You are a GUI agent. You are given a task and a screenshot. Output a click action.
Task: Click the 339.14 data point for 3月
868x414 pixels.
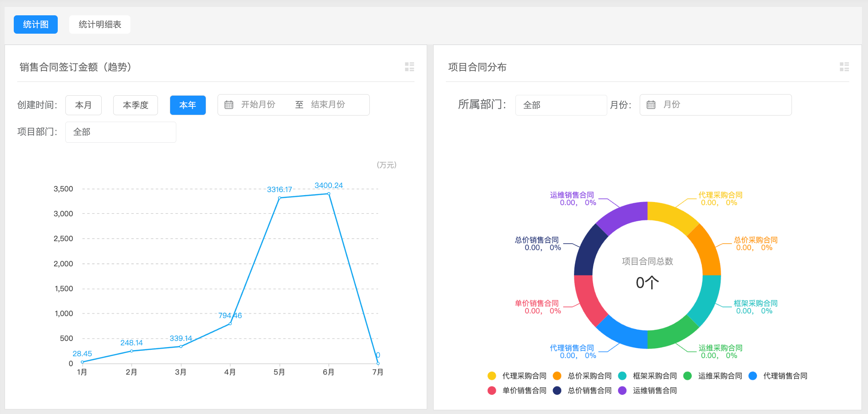tap(181, 346)
